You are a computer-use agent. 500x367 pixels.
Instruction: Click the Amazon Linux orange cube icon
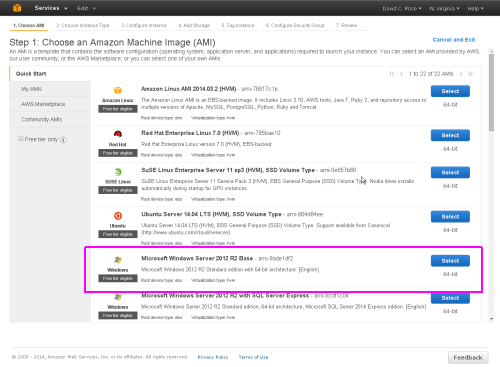click(118, 90)
